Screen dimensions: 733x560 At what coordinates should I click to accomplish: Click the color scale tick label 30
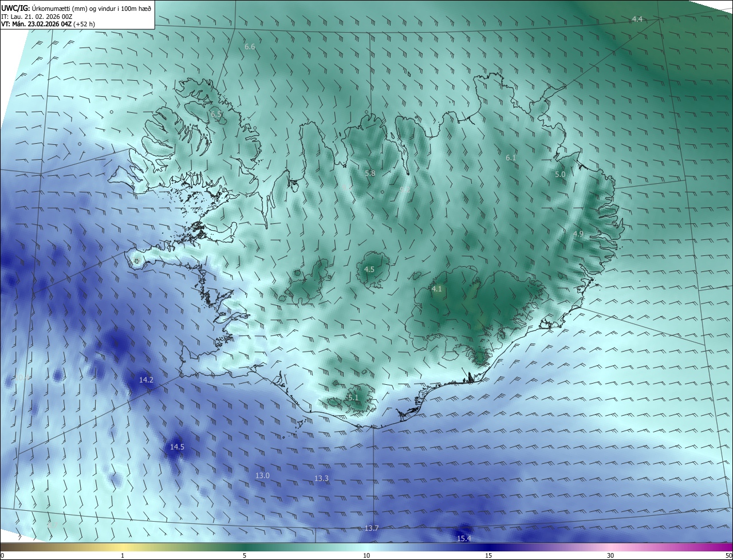(610, 555)
